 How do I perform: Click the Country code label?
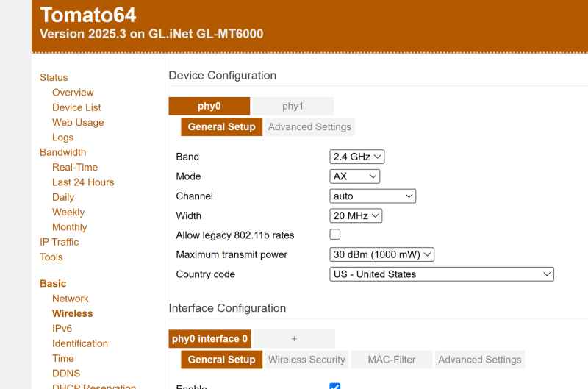[206, 274]
